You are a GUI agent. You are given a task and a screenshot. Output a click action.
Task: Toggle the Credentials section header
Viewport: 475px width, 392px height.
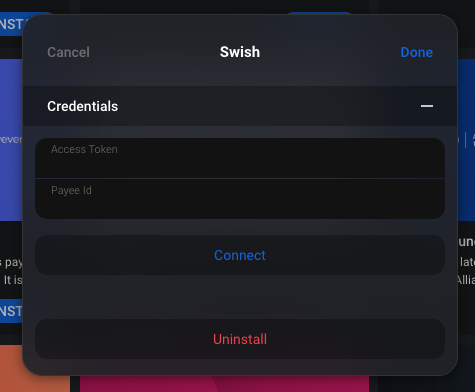pyautogui.click(x=240, y=106)
